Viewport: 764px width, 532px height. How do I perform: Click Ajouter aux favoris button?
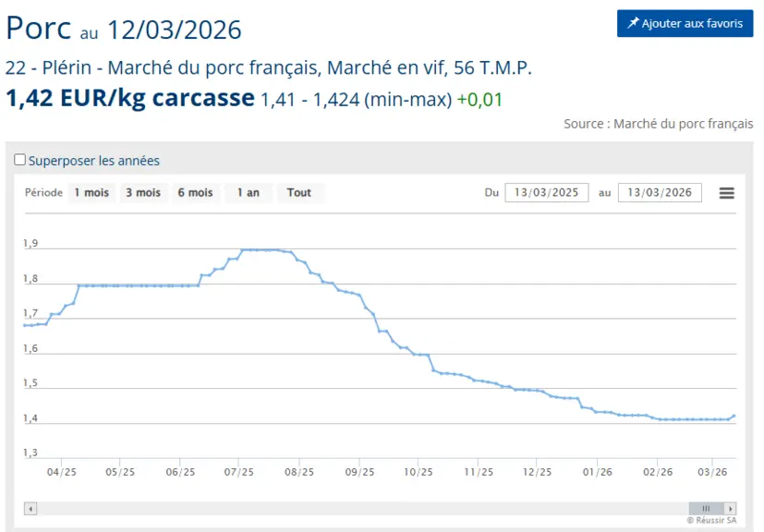685,23
